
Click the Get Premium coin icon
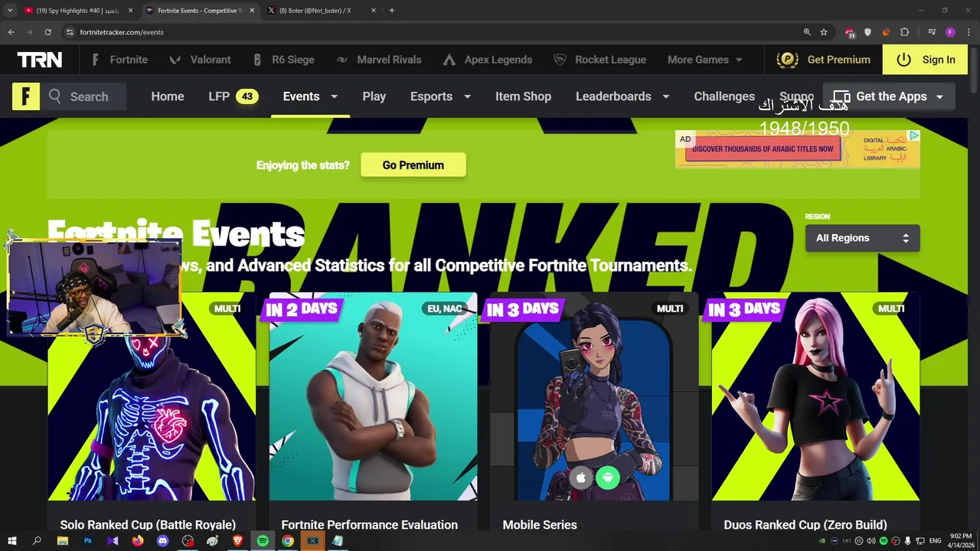[787, 60]
